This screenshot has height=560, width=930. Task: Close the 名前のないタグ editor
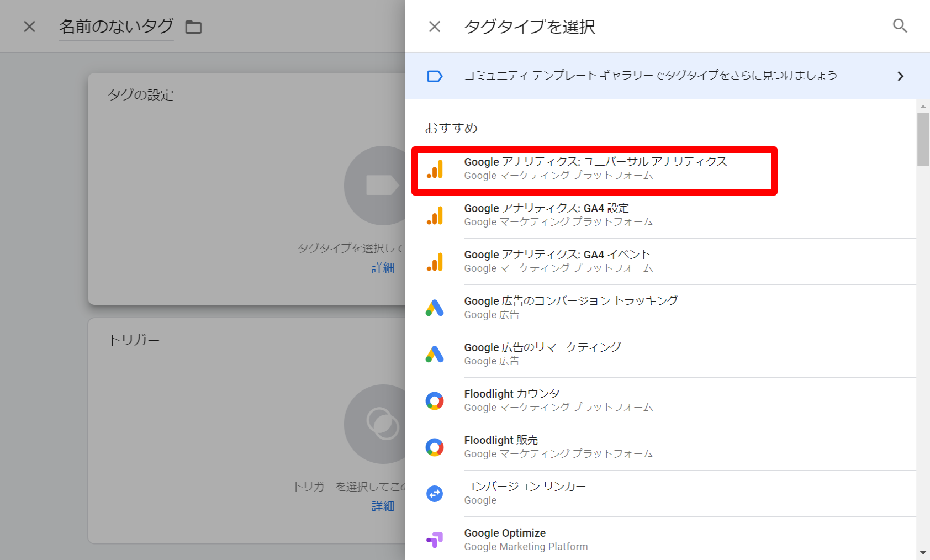pyautogui.click(x=30, y=27)
